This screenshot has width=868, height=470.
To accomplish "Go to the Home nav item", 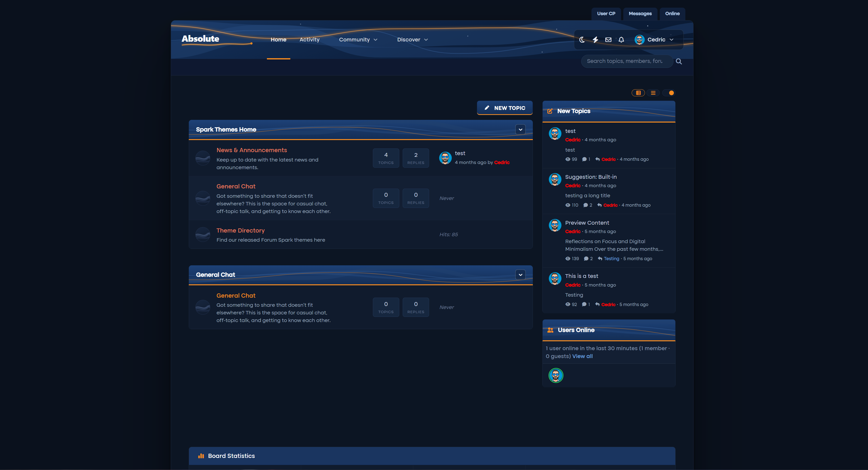I will click(x=278, y=40).
